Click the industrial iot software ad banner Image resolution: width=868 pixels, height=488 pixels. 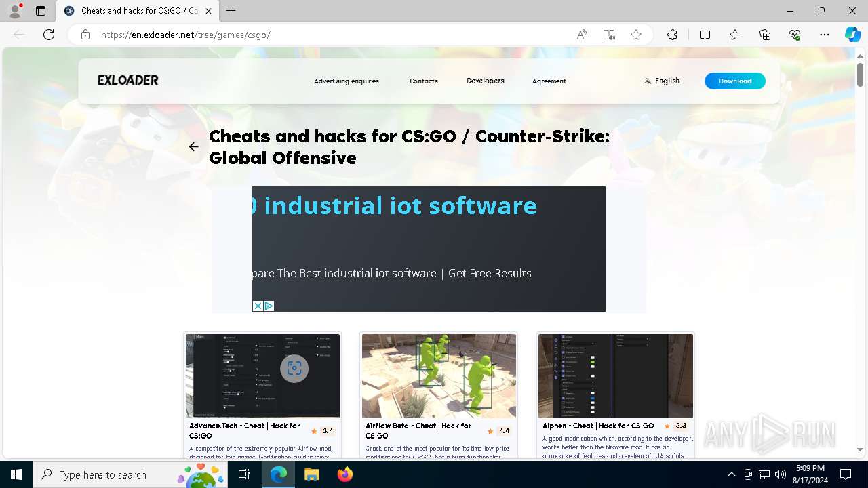[429, 249]
